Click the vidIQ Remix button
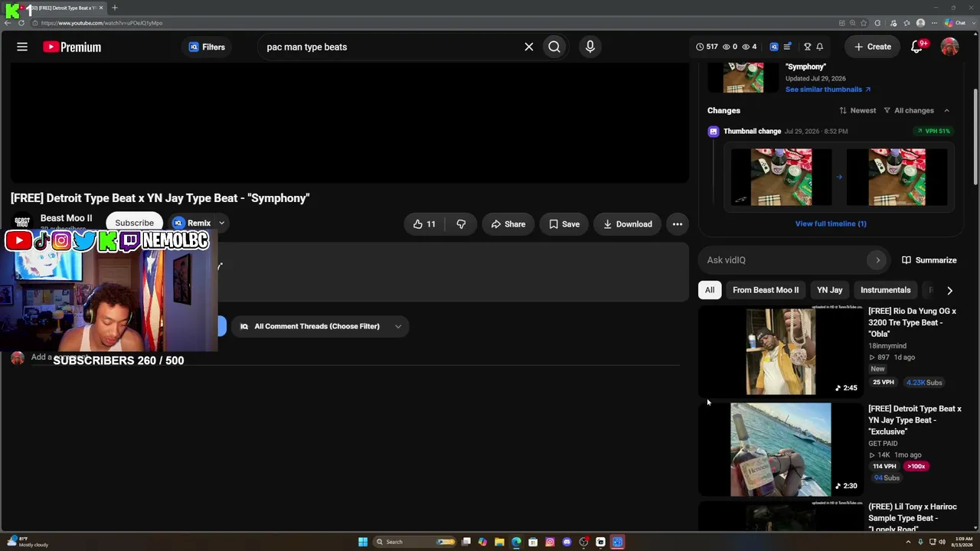The height and width of the screenshot is (551, 980). [192, 223]
